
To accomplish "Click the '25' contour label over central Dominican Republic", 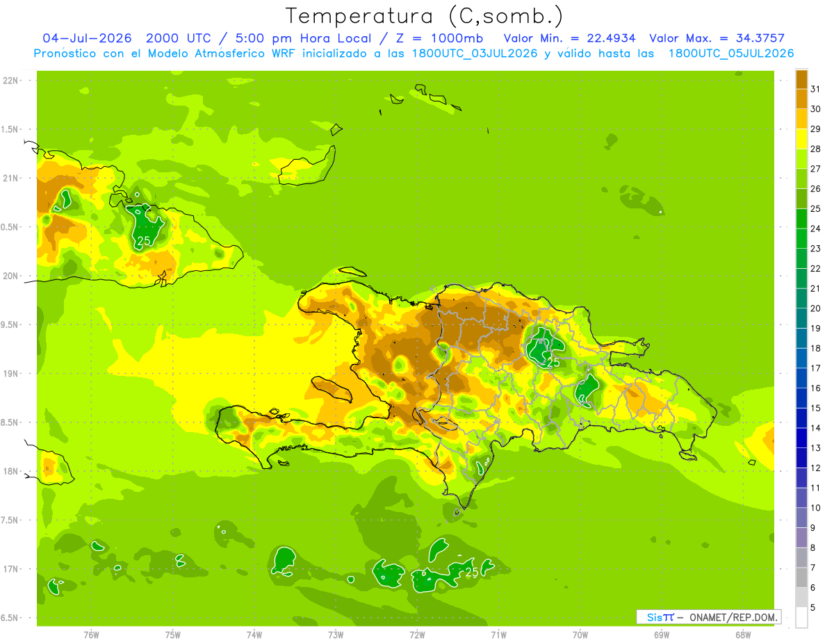I will tap(553, 362).
